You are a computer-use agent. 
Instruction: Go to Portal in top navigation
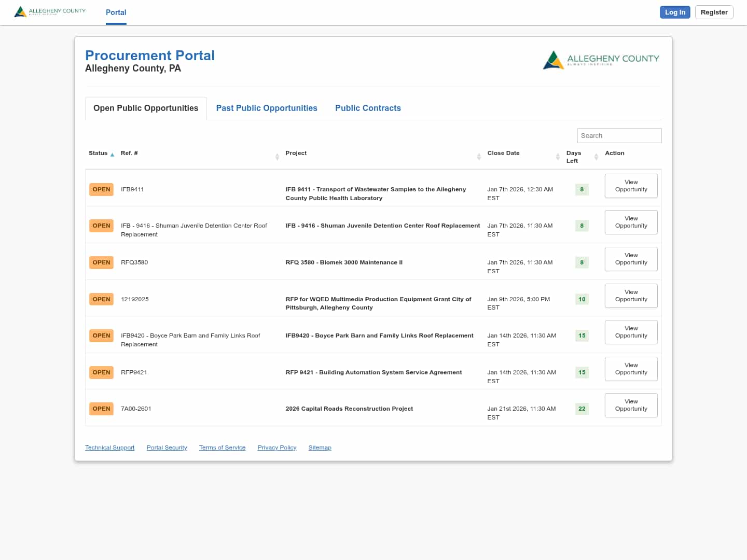116,12
